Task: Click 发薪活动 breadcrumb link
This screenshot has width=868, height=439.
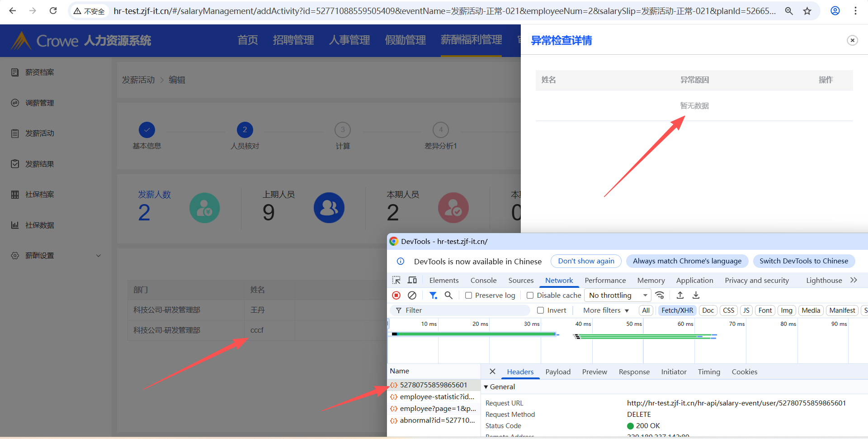Action: pos(138,80)
